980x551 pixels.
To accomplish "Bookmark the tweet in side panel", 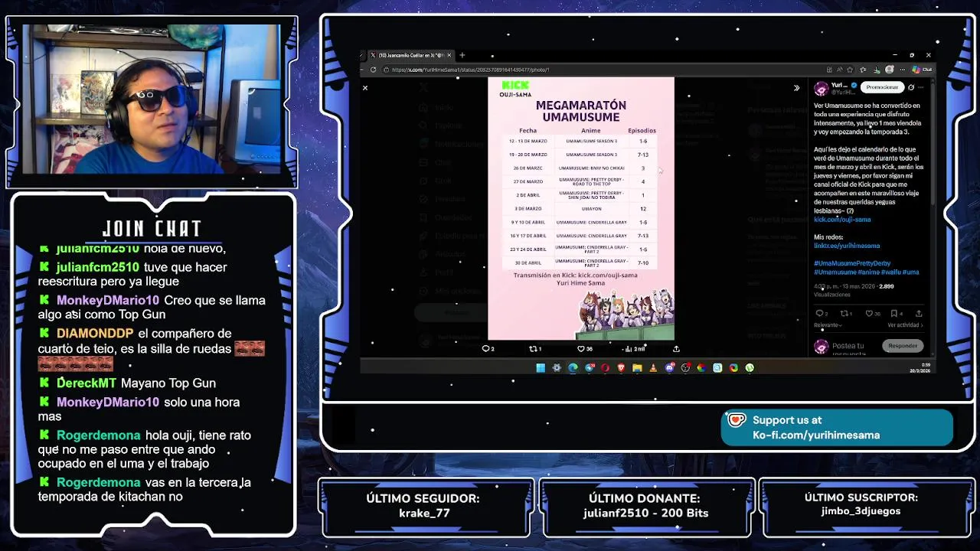I will click(x=893, y=314).
